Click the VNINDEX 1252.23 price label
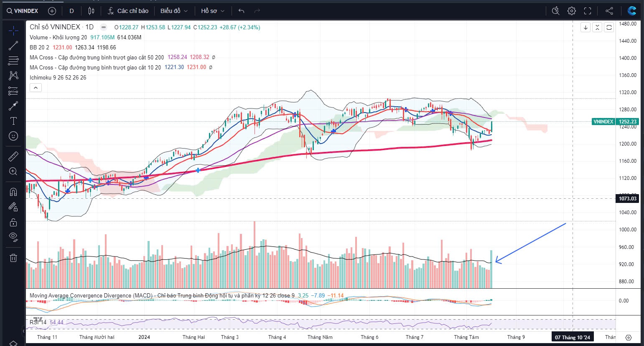This screenshot has width=644, height=346. (615, 122)
